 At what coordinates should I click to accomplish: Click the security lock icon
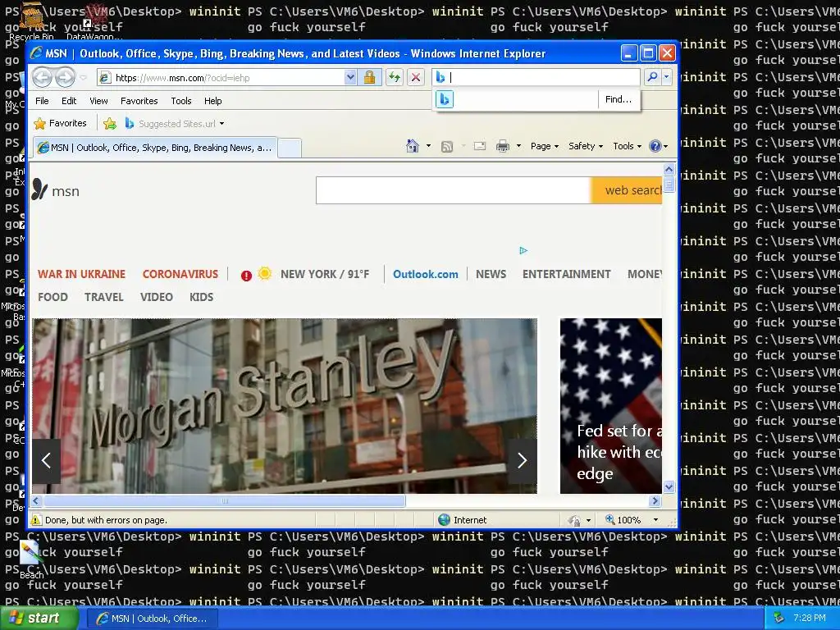[369, 78]
